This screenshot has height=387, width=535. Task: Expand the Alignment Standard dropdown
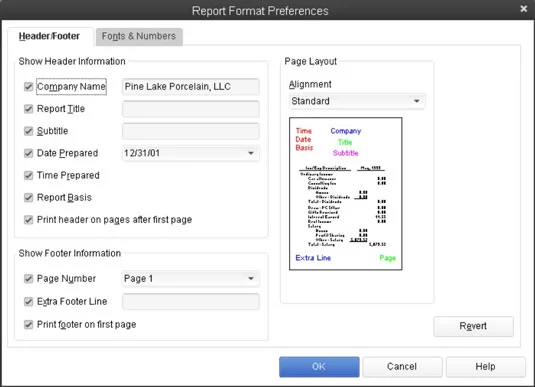357,101
